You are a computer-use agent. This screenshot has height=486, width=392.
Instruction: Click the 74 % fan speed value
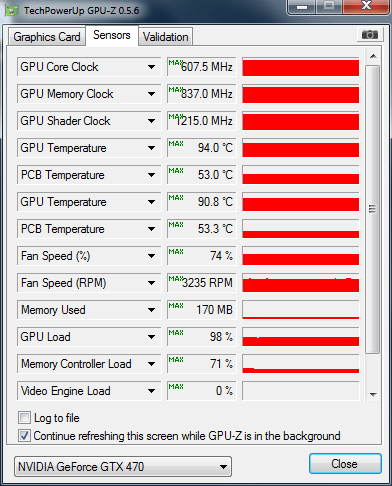pyautogui.click(x=202, y=256)
